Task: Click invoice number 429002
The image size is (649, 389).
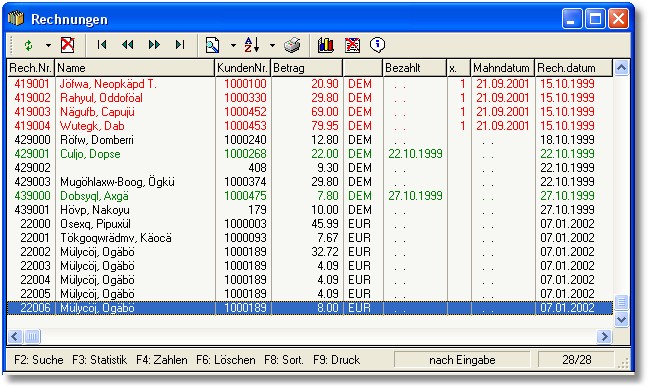Action: [32, 168]
